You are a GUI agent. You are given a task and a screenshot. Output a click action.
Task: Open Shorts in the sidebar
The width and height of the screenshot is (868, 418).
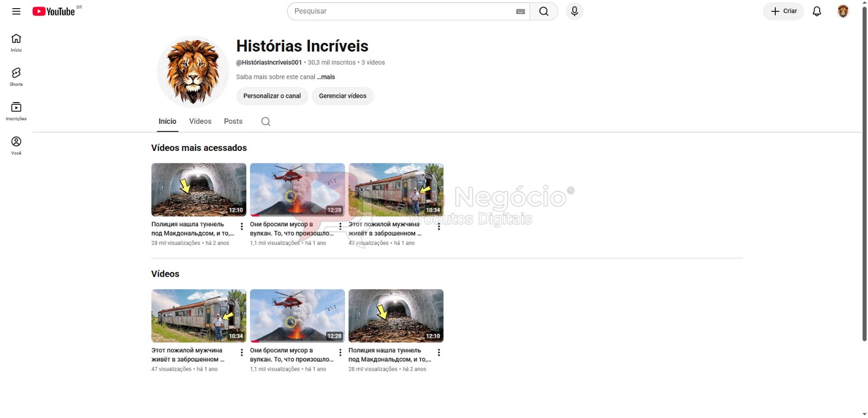[16, 77]
